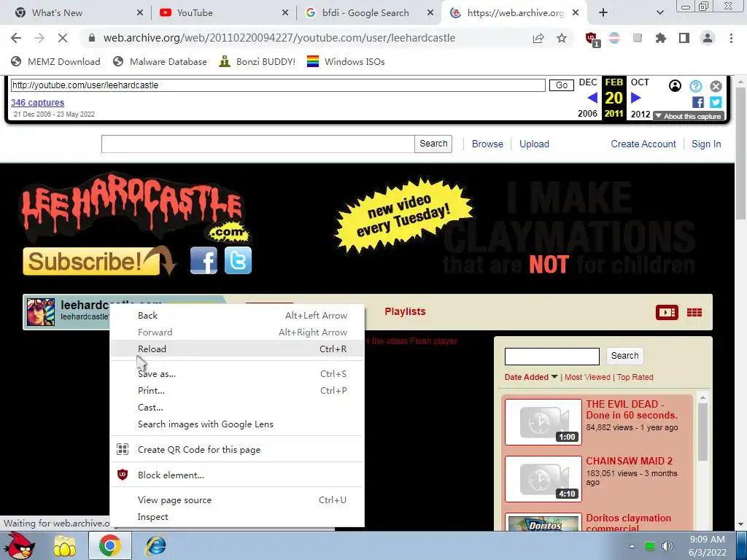Open Date Added sort dropdown
Screen dimensions: 747x560
(x=531, y=377)
